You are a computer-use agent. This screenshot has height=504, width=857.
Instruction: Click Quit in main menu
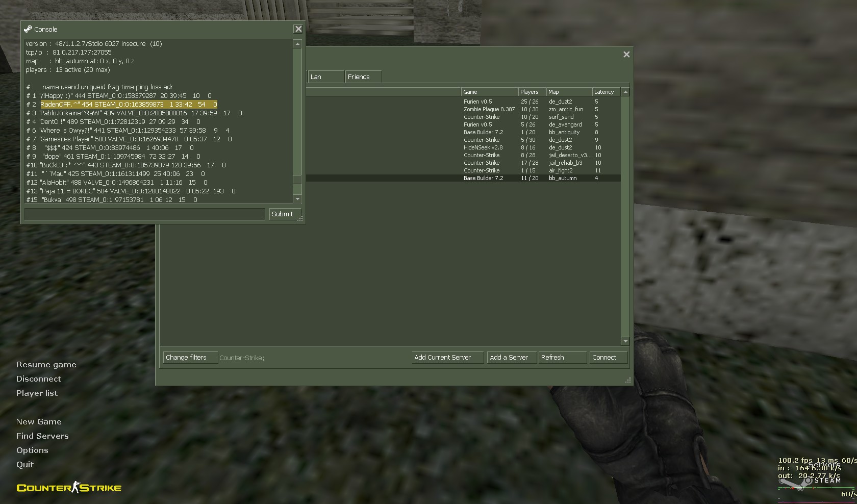coord(25,465)
